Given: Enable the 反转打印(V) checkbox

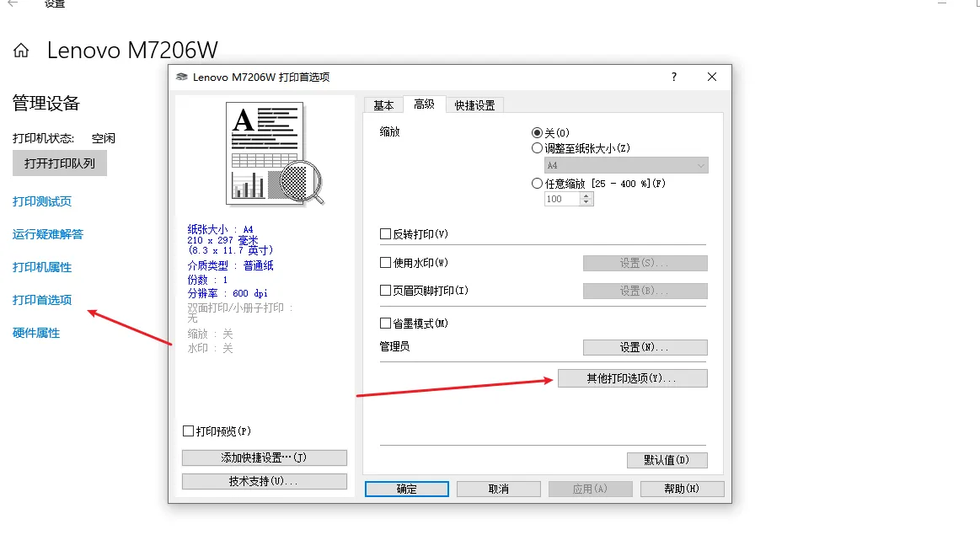Looking at the screenshot, I should coord(386,233).
